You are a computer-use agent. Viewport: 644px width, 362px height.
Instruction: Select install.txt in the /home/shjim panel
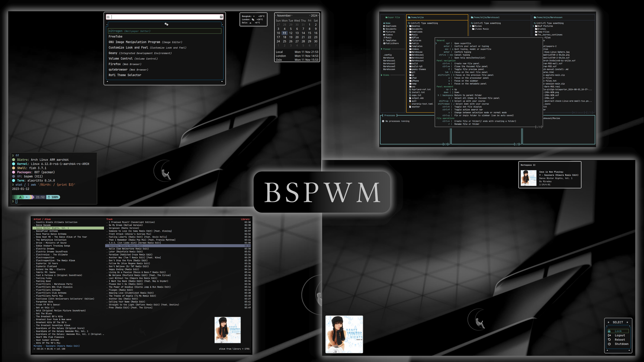click(417, 92)
